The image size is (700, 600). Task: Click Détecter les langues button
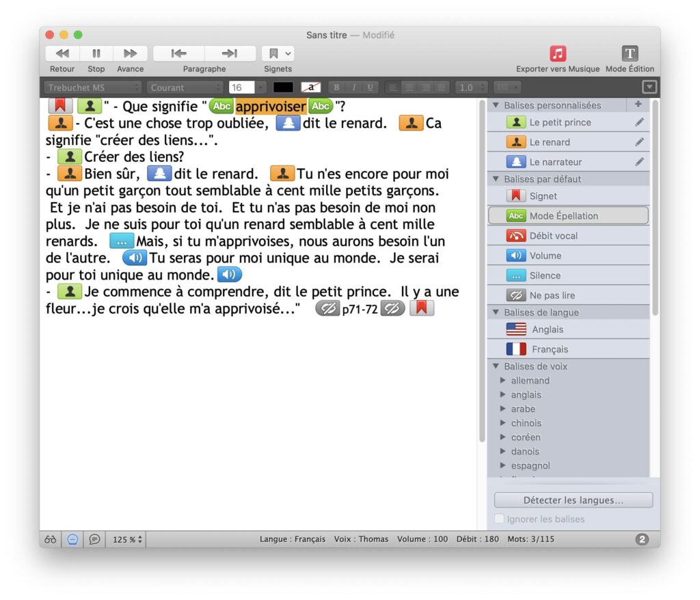click(x=573, y=500)
